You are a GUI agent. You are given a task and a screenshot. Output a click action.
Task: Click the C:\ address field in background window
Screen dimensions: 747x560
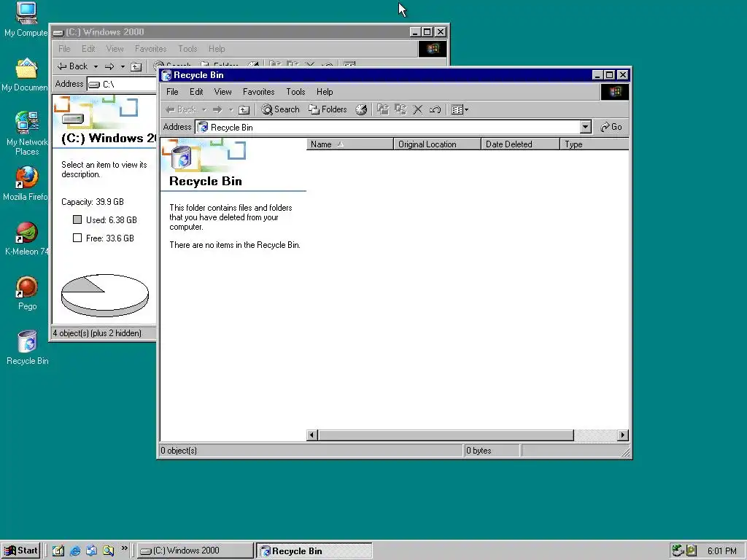pos(123,85)
